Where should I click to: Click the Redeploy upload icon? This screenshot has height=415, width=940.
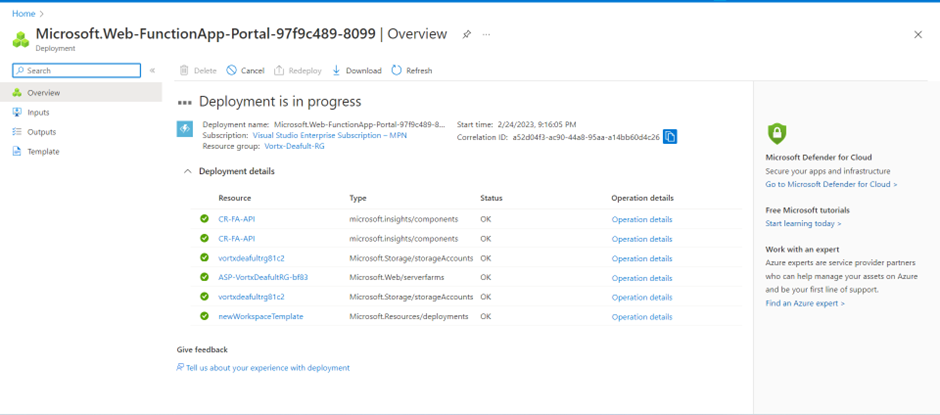279,70
